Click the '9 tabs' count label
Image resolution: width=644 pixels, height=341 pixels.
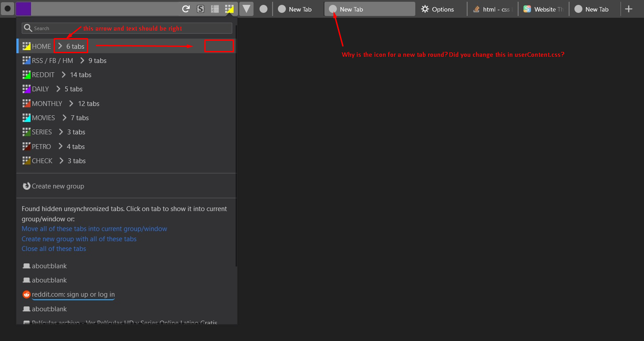point(98,60)
